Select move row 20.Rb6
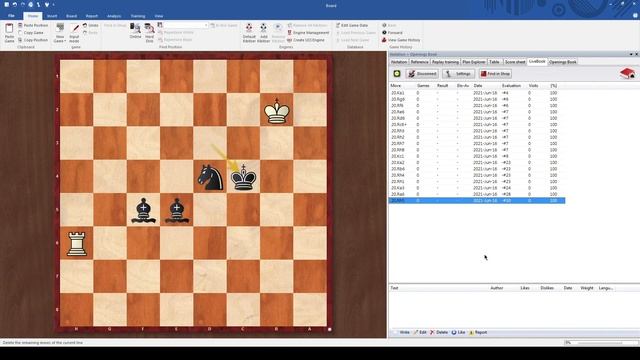This screenshot has width=640, height=360. click(x=477, y=169)
